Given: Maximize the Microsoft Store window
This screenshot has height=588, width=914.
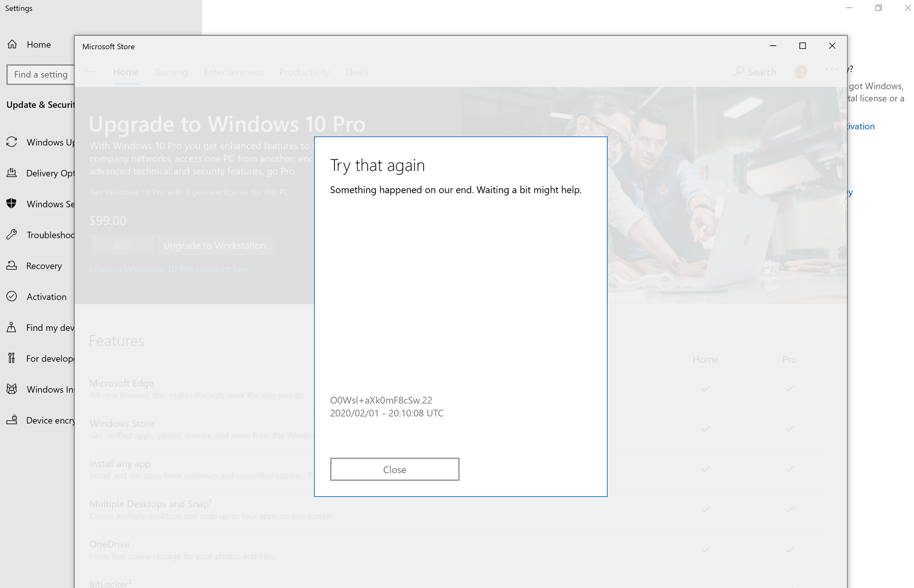Looking at the screenshot, I should click(x=802, y=46).
